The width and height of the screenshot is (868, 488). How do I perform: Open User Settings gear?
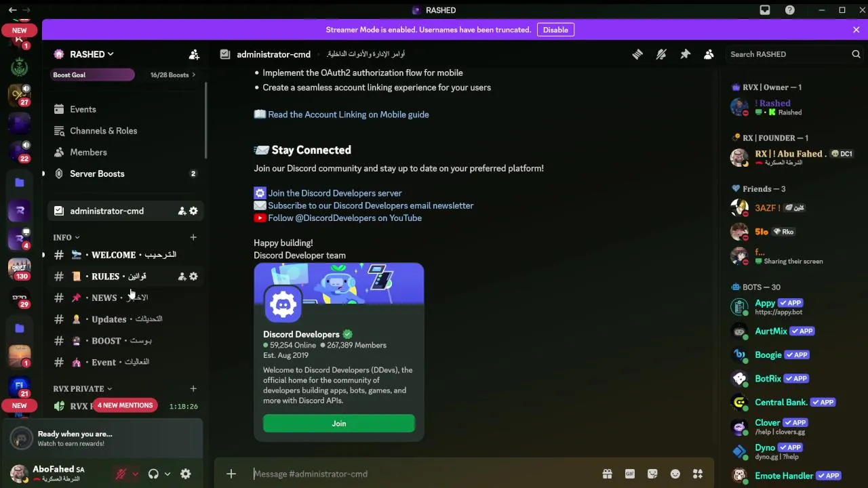[186, 474]
